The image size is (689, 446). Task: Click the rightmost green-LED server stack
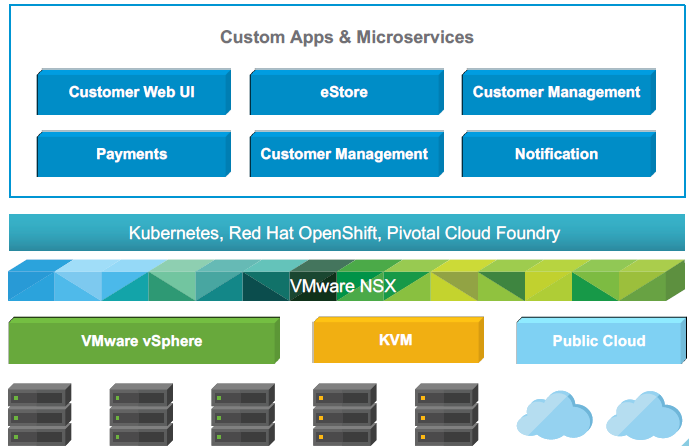243,414
